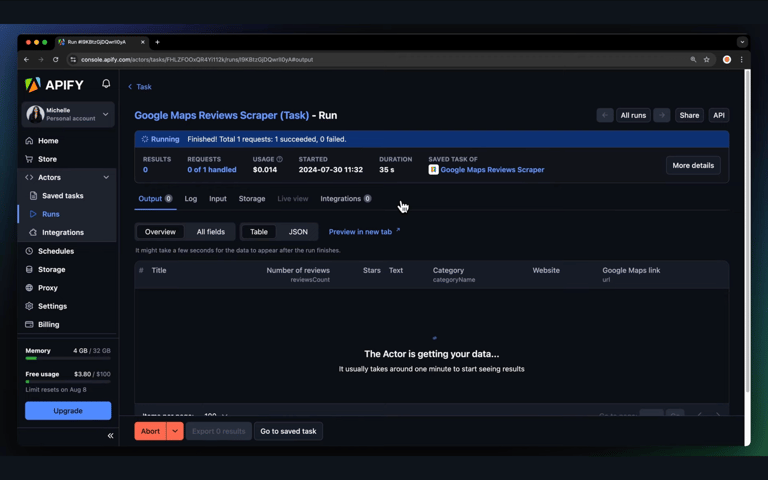
Task: Click the Proxy globe icon
Action: pos(29,288)
